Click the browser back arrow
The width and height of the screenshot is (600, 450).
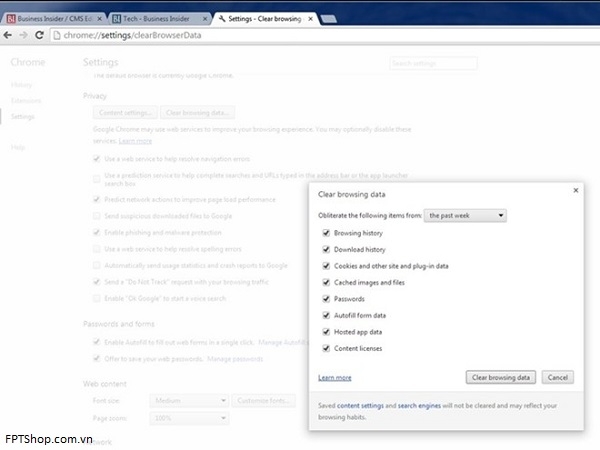coord(7,35)
